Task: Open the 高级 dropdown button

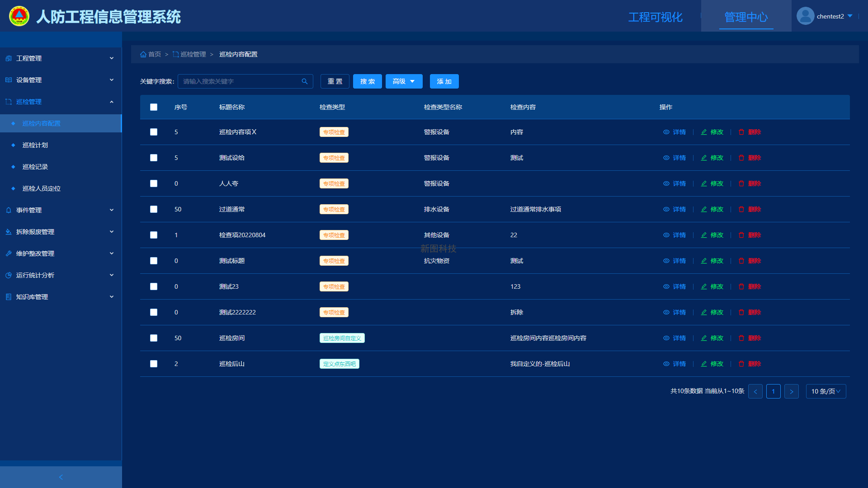Action: pos(404,81)
